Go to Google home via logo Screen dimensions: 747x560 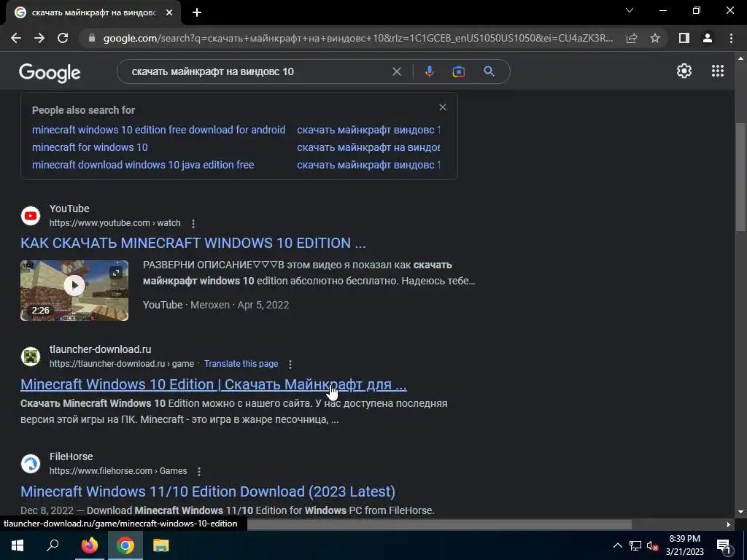50,72
